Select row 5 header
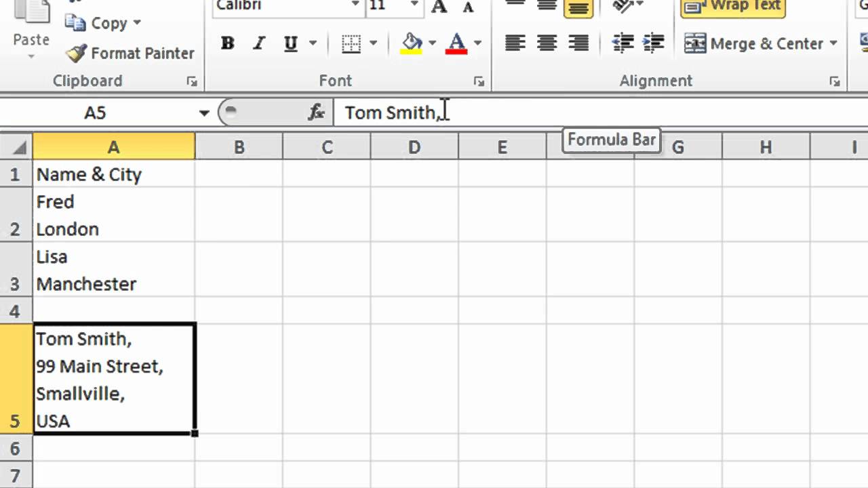Viewport: 868px width, 488px height. click(16, 378)
